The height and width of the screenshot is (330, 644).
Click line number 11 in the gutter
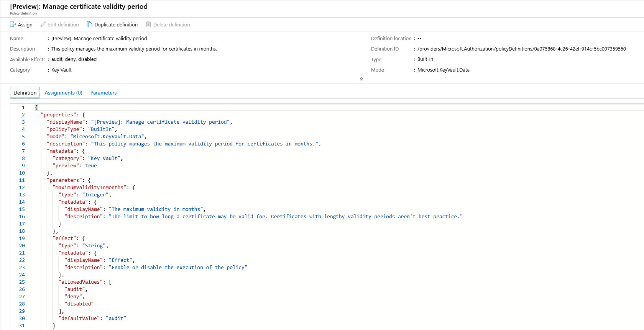[x=22, y=180]
